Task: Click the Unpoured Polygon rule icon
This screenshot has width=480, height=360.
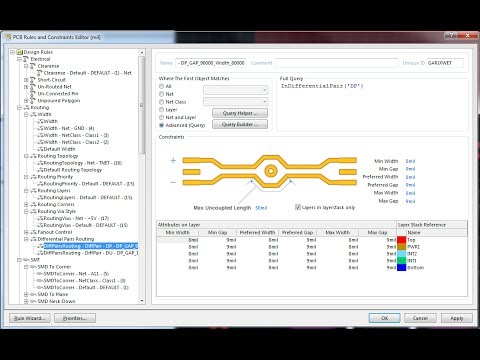Action: point(32,101)
